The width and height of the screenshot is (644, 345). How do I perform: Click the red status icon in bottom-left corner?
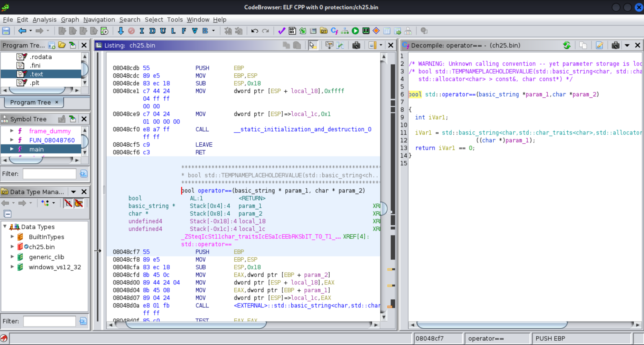(4, 338)
